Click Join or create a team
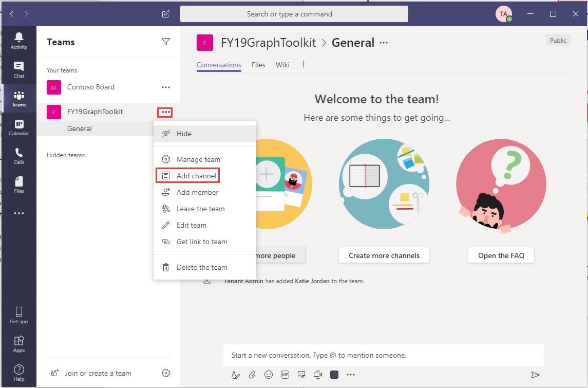The height and width of the screenshot is (388, 588). [x=91, y=373]
